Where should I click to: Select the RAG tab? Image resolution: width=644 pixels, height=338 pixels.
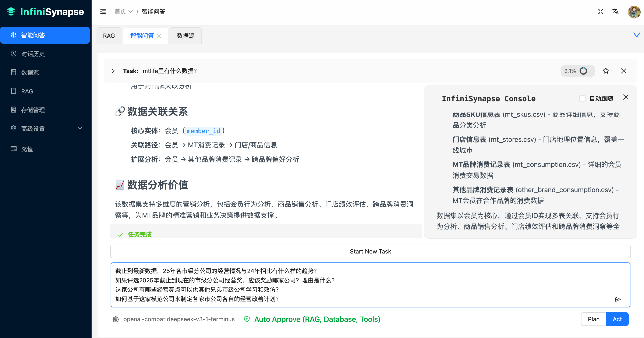(109, 35)
